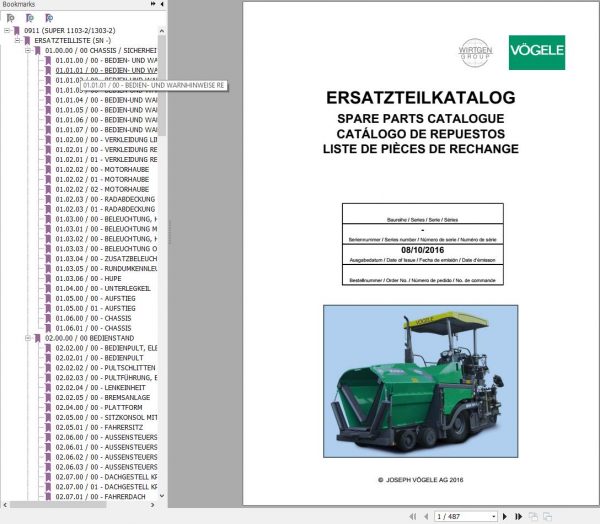Viewport: 600px width, 524px height.
Task: Click the paver machine image on page
Action: tap(421, 381)
